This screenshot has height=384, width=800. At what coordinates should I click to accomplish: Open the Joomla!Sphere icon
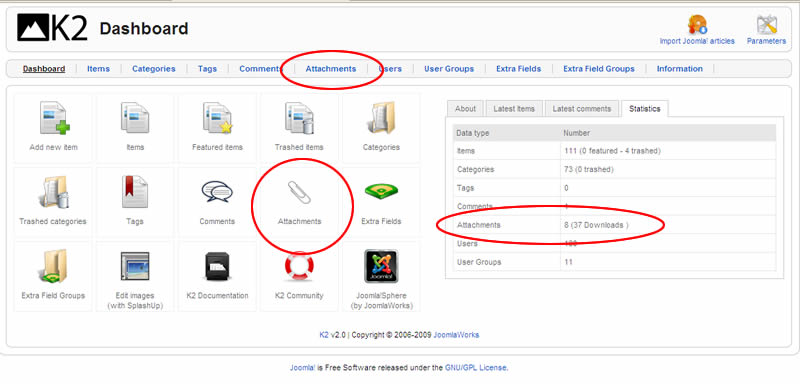381,266
